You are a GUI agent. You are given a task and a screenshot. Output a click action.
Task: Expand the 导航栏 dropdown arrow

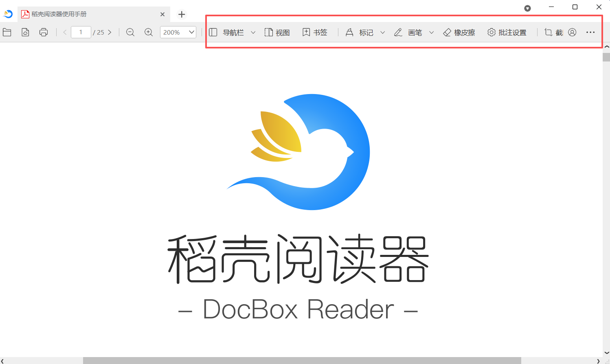(253, 33)
